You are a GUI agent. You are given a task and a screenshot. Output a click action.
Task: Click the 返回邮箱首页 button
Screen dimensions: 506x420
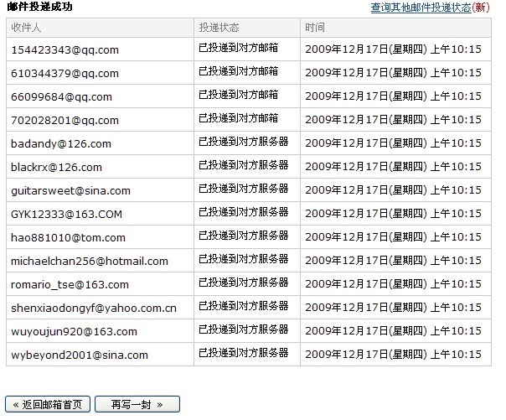[x=48, y=405]
